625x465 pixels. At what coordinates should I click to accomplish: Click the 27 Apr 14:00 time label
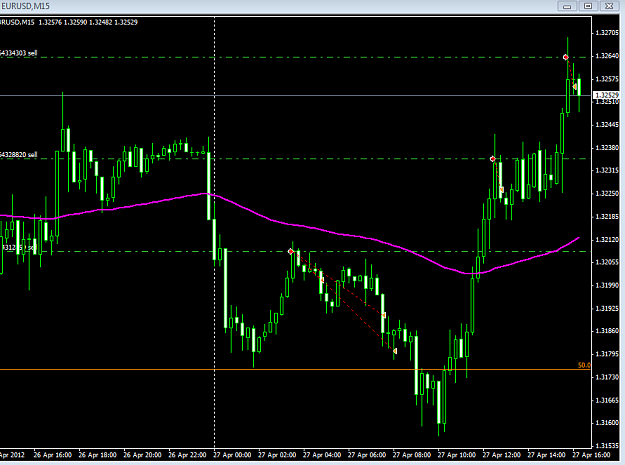[x=546, y=455]
